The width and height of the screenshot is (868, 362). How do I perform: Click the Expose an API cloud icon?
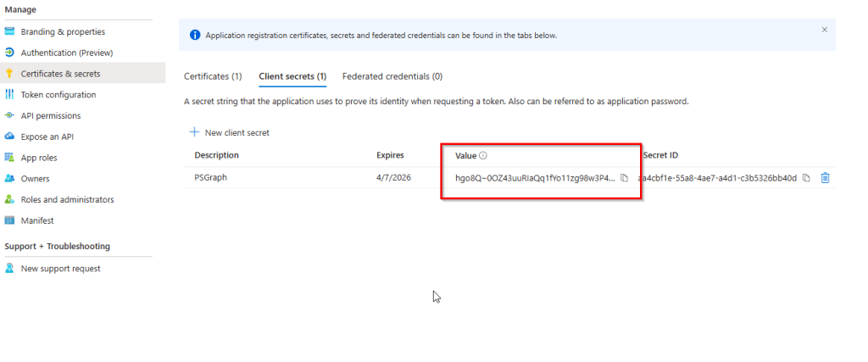9,136
